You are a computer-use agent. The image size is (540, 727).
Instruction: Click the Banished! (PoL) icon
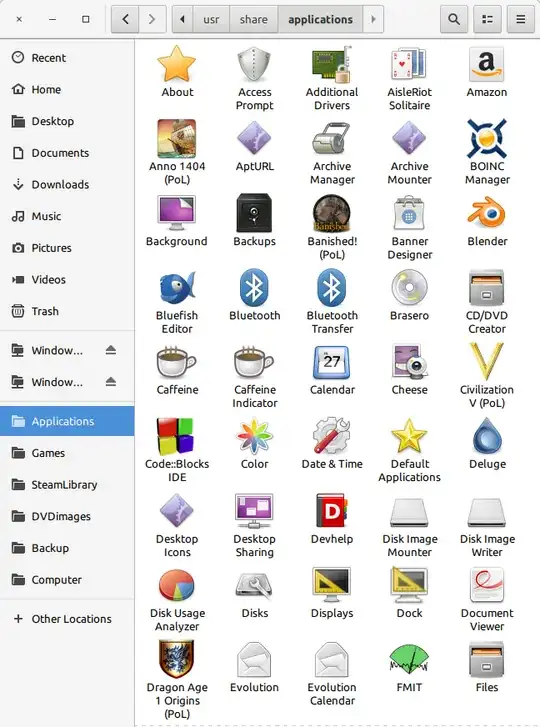pyautogui.click(x=332, y=213)
